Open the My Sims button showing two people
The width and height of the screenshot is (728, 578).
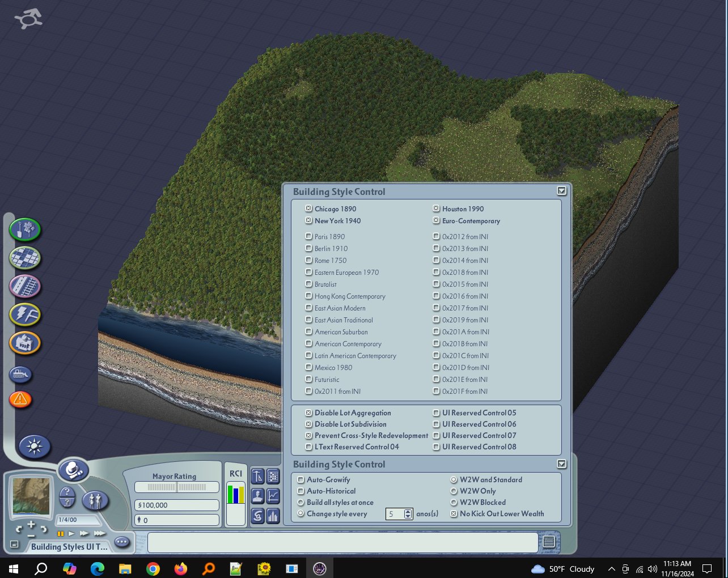(x=95, y=501)
